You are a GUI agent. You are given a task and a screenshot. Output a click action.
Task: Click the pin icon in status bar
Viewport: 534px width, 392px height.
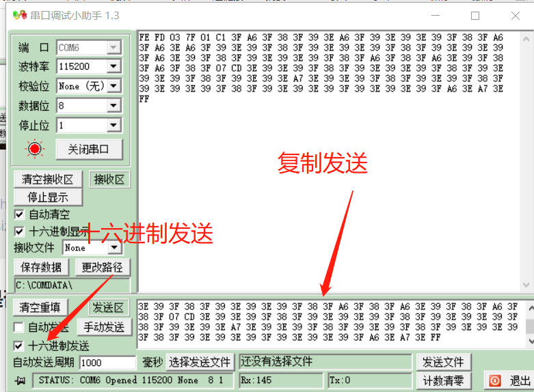coord(21,381)
